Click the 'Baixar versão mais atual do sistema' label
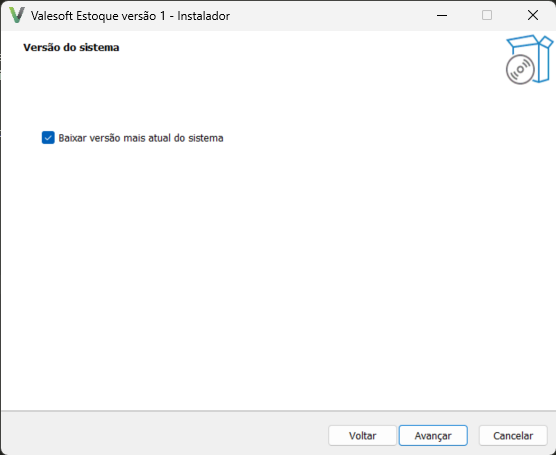 [x=141, y=138]
